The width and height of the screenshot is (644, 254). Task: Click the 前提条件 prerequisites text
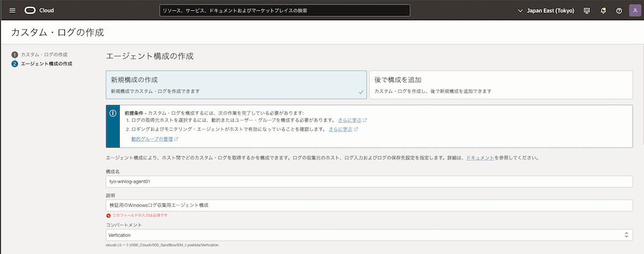tap(135, 113)
